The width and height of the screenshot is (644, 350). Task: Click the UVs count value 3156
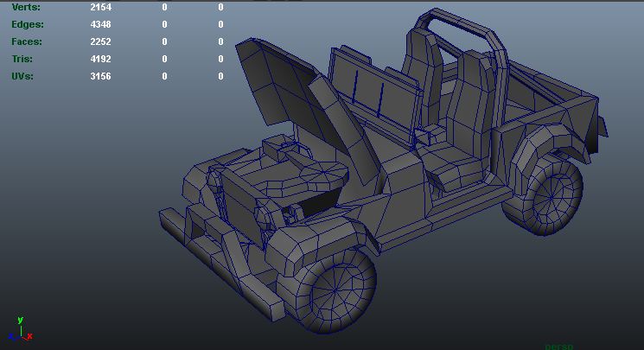101,76
